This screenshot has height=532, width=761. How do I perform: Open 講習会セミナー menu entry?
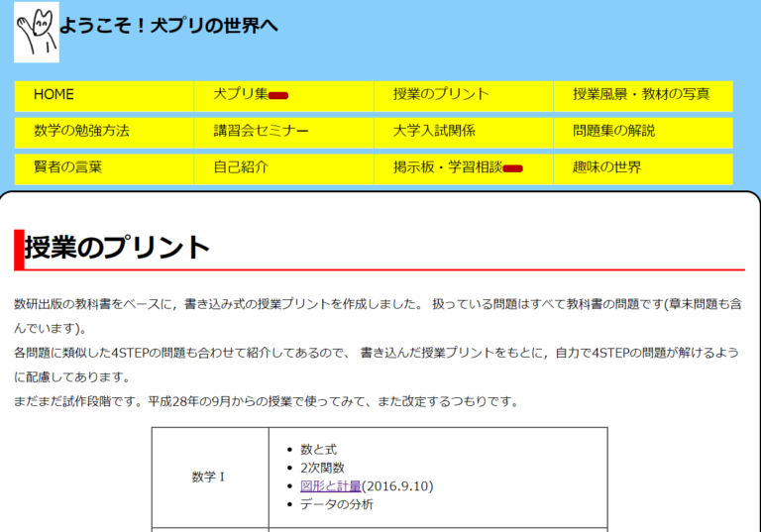(x=284, y=133)
